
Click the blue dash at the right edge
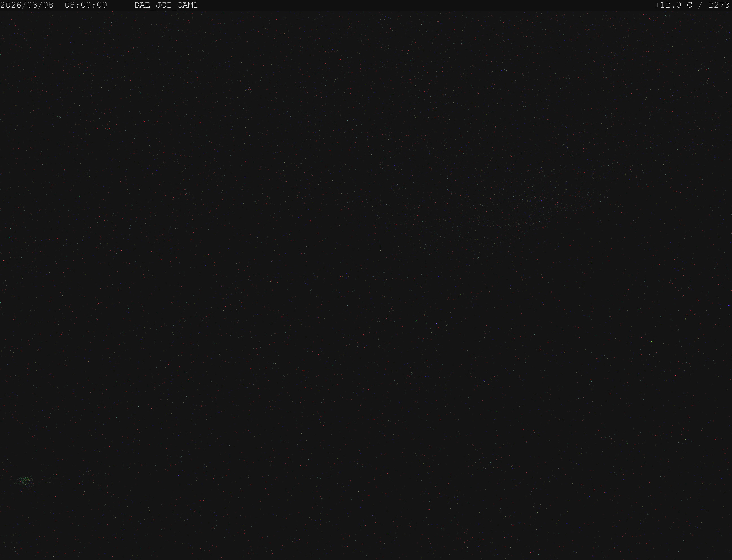(x=729, y=305)
